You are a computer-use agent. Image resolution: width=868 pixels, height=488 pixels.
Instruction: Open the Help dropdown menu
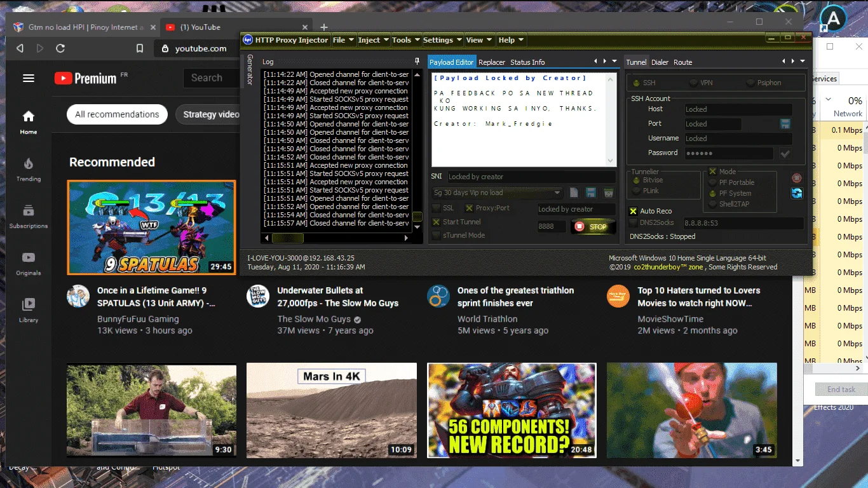point(511,40)
